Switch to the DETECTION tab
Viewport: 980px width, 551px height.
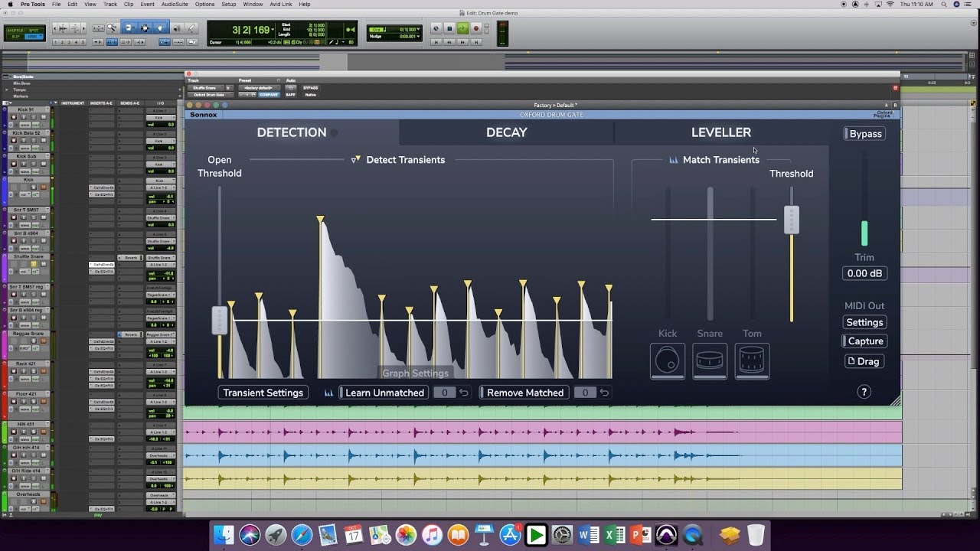click(x=292, y=132)
